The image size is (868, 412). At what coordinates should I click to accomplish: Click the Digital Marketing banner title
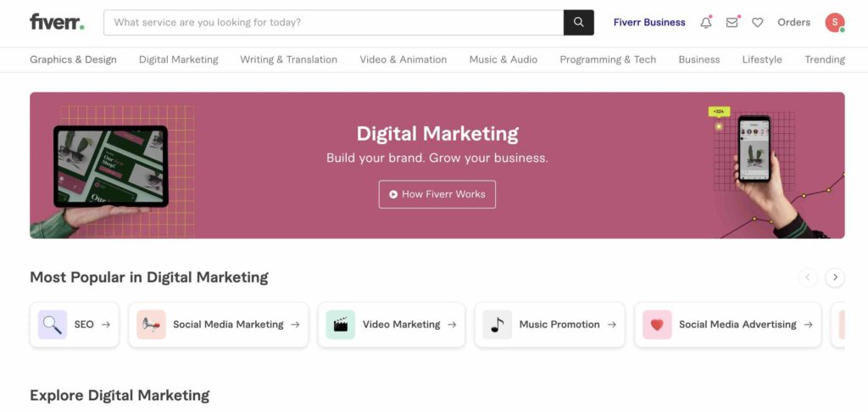[x=437, y=133]
